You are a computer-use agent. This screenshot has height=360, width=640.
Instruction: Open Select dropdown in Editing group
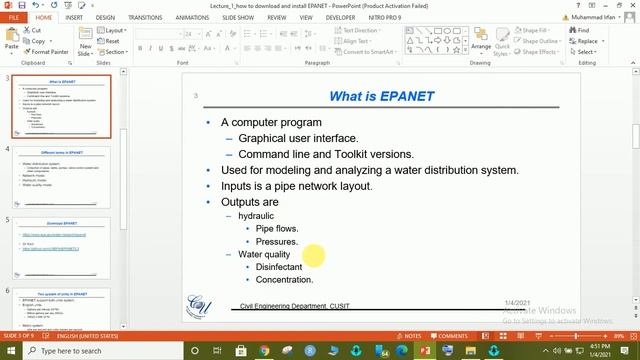583,52
